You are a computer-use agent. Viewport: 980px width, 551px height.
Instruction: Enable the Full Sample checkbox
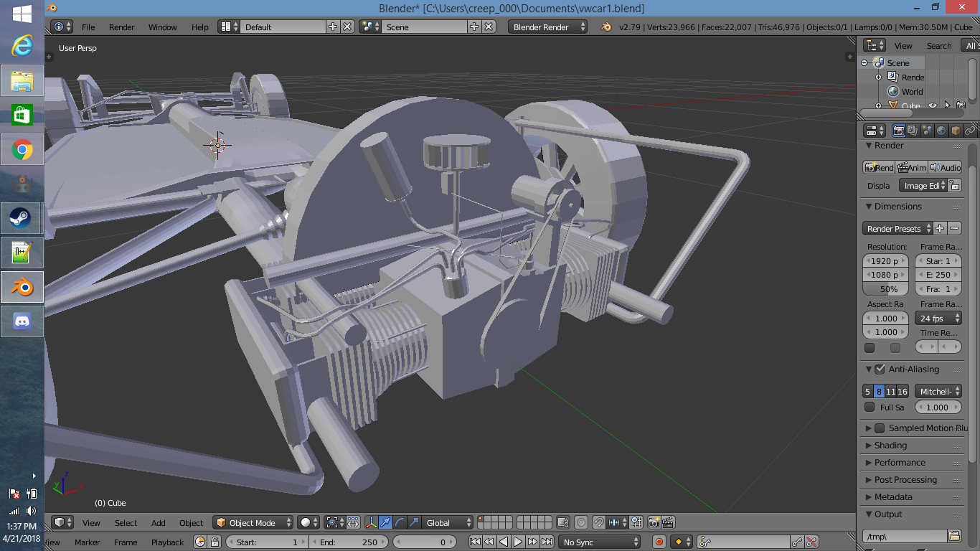(870, 408)
